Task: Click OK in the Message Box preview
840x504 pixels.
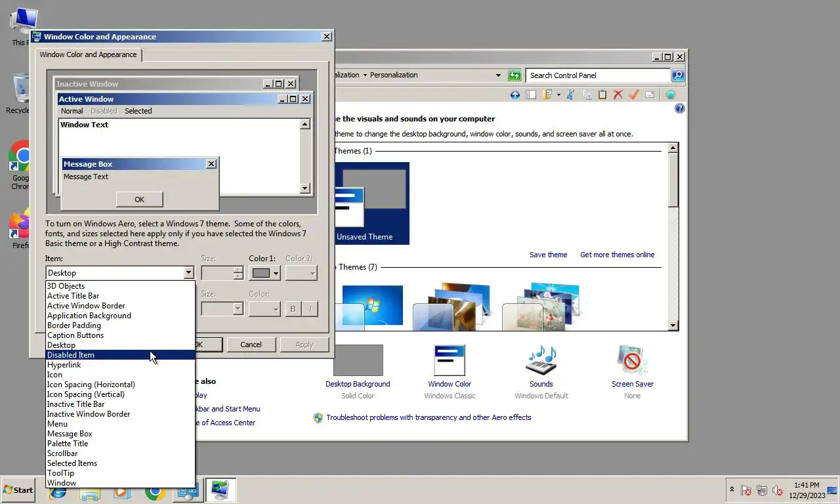Action: (x=139, y=199)
